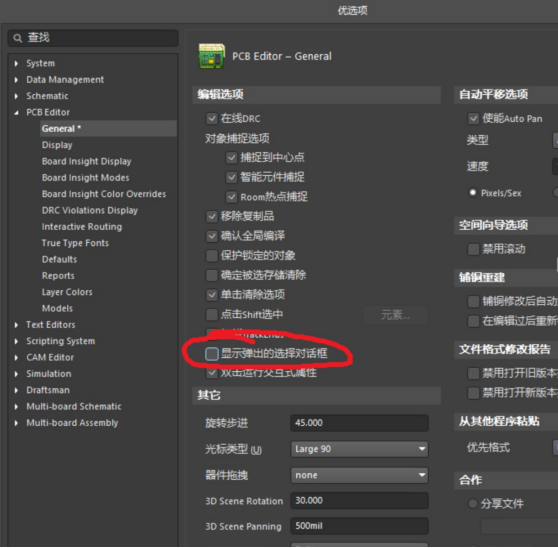Click the 查找 search box
This screenshot has width=558, height=548.
[93, 38]
